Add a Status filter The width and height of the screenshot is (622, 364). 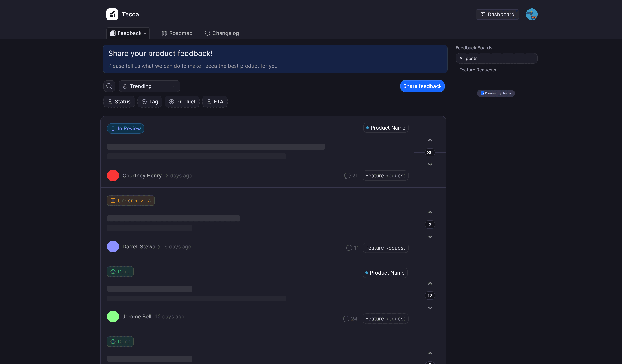click(119, 102)
